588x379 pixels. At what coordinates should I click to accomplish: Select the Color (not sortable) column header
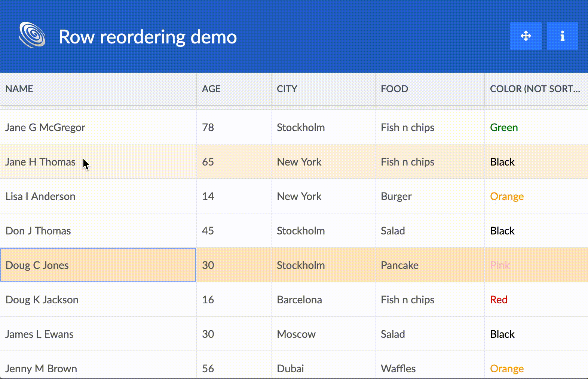pos(535,89)
